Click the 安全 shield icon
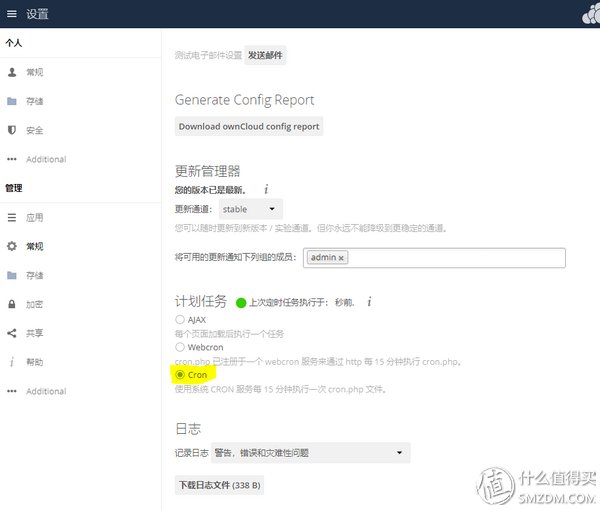600x510 pixels. pos(12,130)
